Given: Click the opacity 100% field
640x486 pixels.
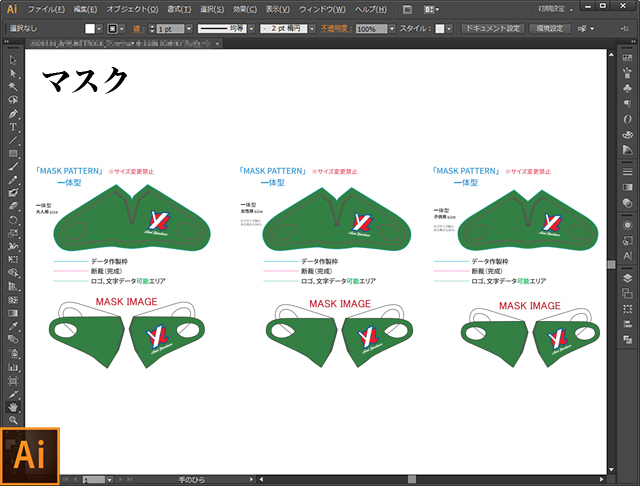Looking at the screenshot, I should coord(371,29).
